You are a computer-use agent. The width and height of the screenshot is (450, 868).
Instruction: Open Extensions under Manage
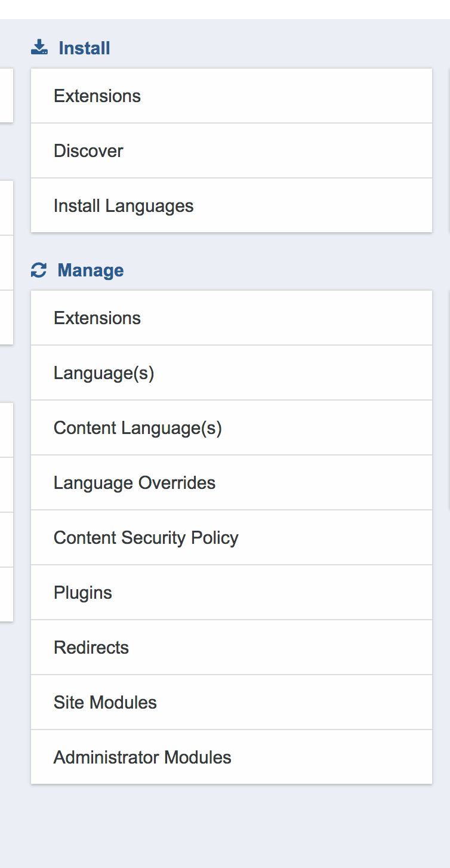232,318
